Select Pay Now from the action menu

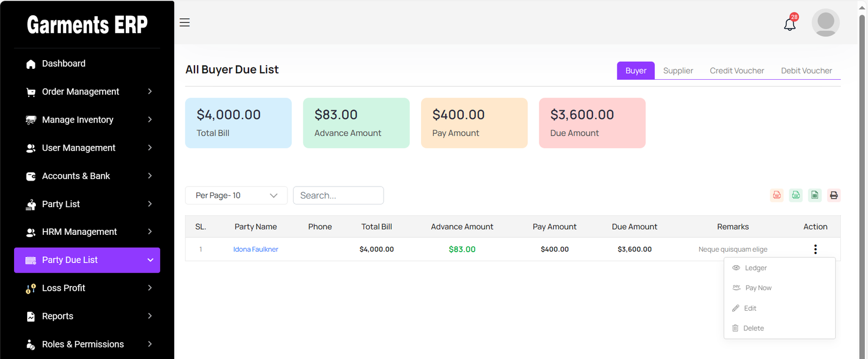click(x=758, y=288)
